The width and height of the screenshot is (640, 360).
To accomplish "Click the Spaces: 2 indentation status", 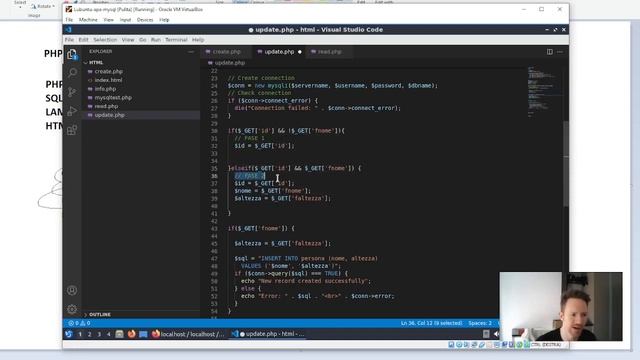I will (480, 323).
